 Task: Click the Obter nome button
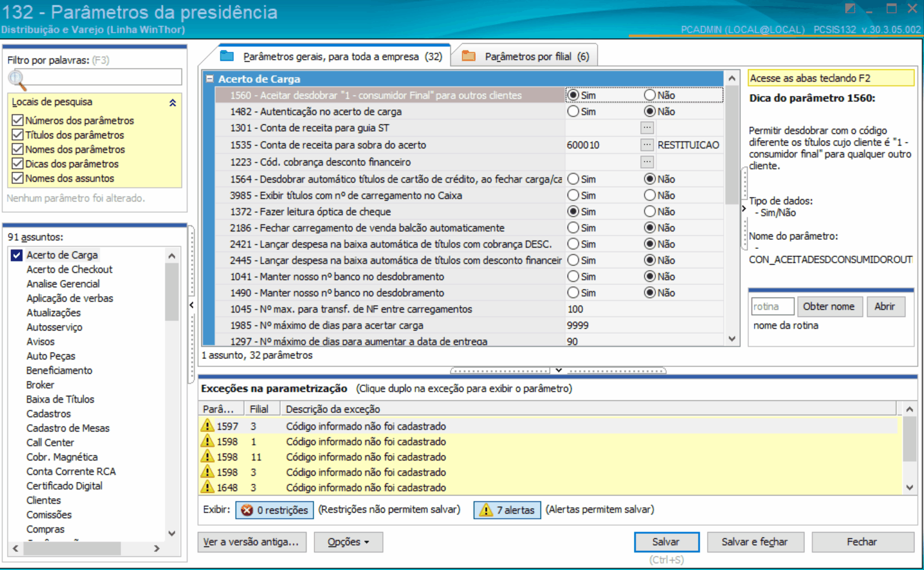click(x=828, y=307)
